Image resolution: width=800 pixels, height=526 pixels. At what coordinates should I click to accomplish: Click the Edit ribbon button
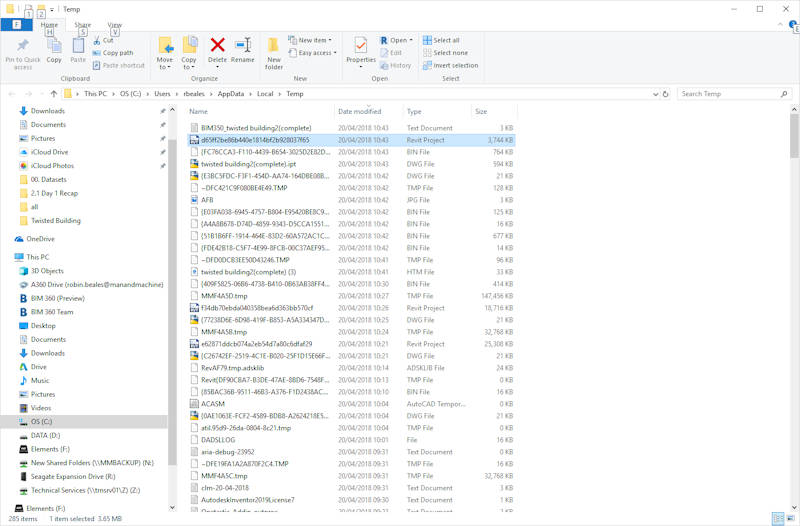(x=391, y=53)
